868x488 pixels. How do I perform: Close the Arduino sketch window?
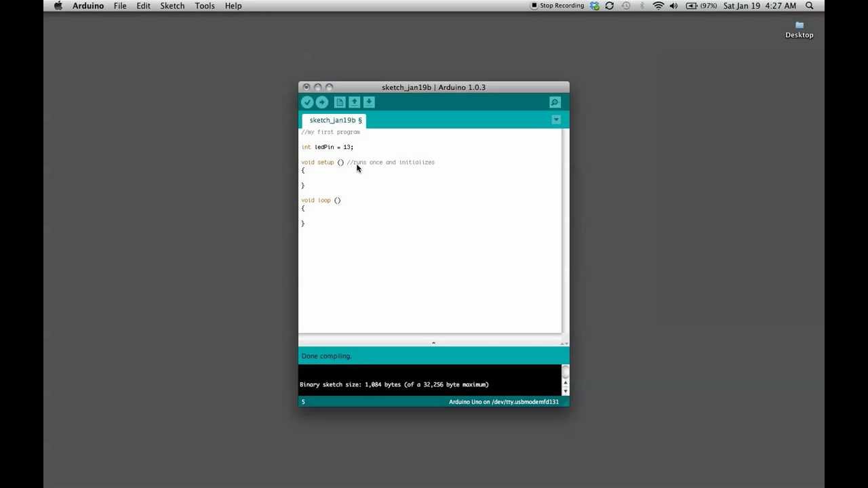307,87
